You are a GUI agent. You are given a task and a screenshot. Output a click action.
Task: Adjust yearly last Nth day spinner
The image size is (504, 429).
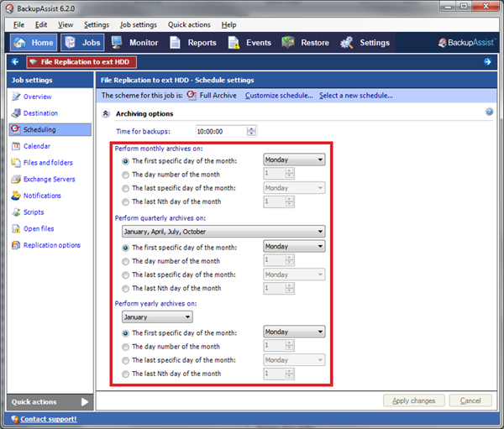tap(289, 374)
